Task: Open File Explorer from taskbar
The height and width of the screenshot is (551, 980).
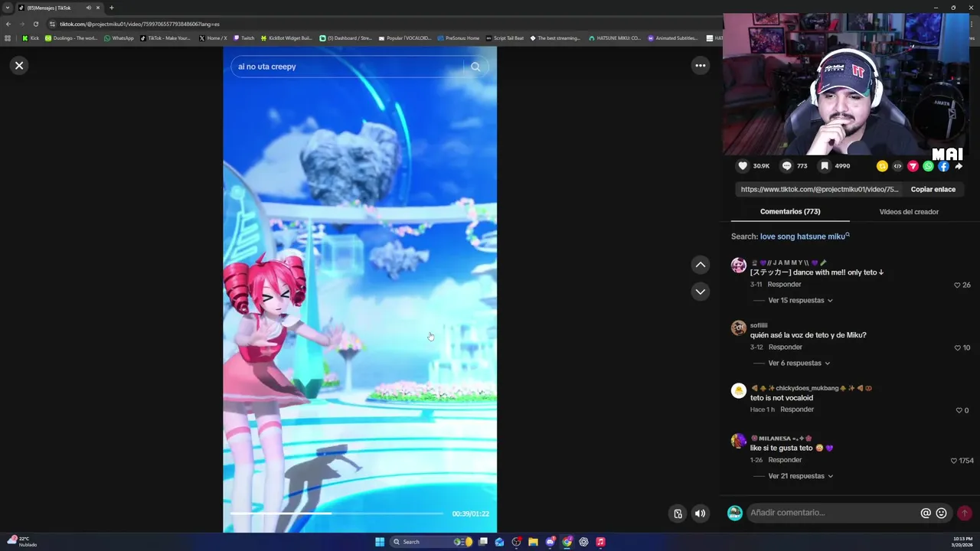Action: 533,542
